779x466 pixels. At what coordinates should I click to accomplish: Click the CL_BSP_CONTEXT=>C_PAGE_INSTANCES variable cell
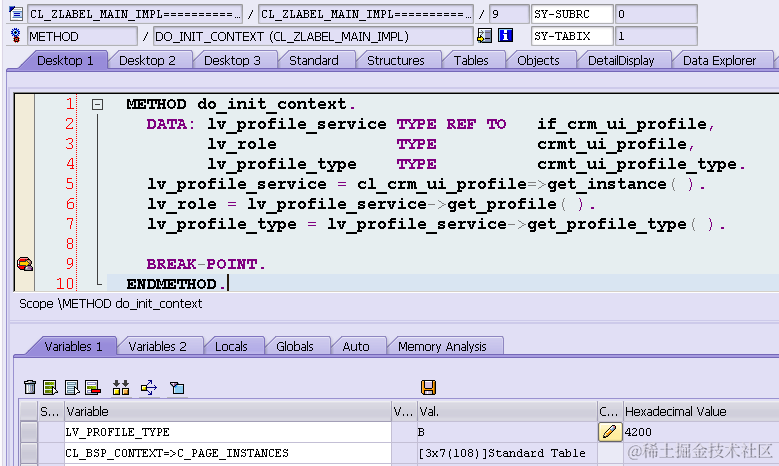coord(228,453)
